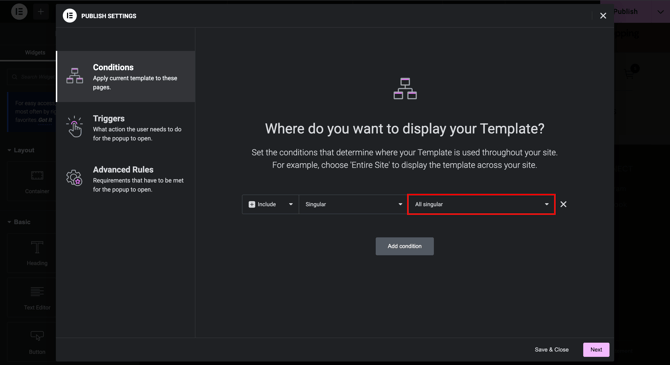Viewport: 670px width, 365px height.
Task: Click the 'PUBLISH SETTINGS' title text
Action: click(x=109, y=16)
